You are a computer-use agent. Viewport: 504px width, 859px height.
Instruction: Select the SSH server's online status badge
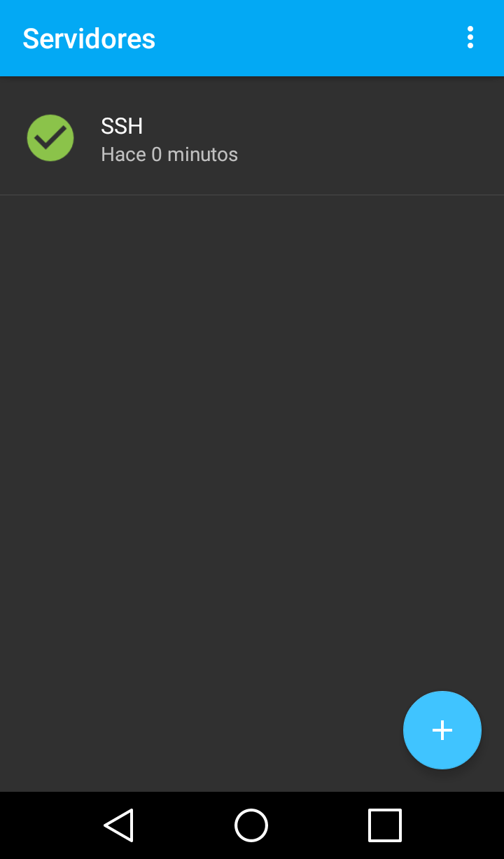50,138
